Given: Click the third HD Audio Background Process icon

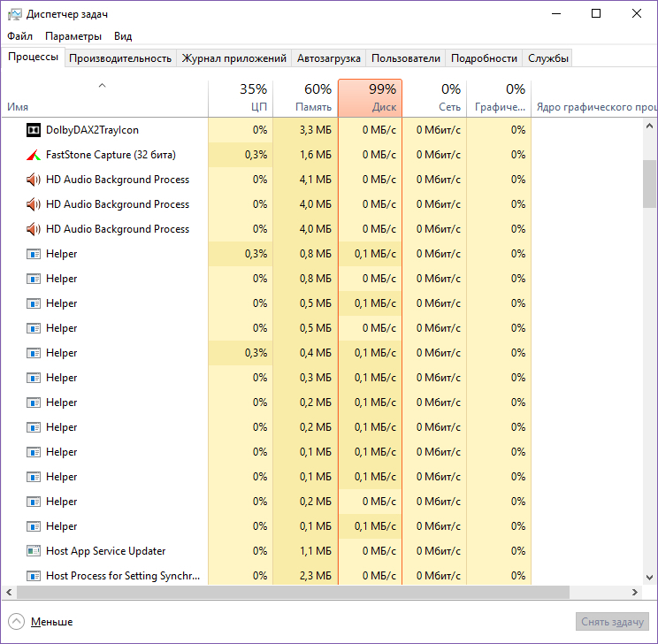Looking at the screenshot, I should tap(34, 229).
